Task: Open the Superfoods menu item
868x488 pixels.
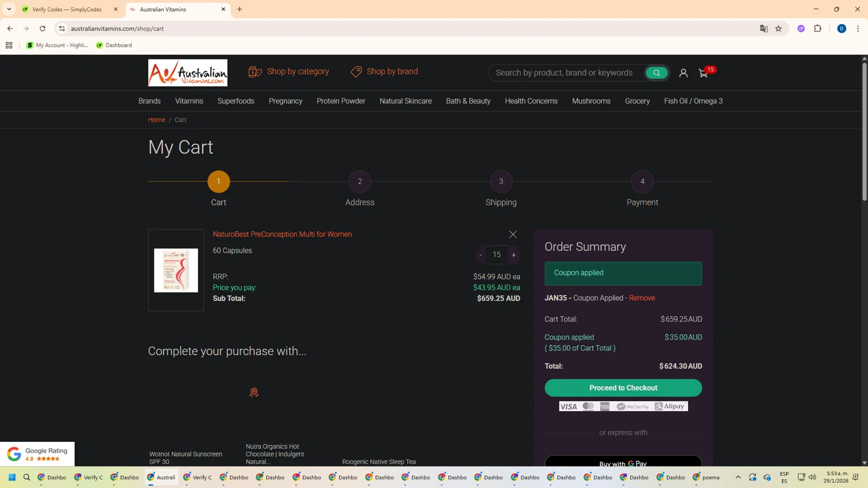Action: pyautogui.click(x=236, y=101)
